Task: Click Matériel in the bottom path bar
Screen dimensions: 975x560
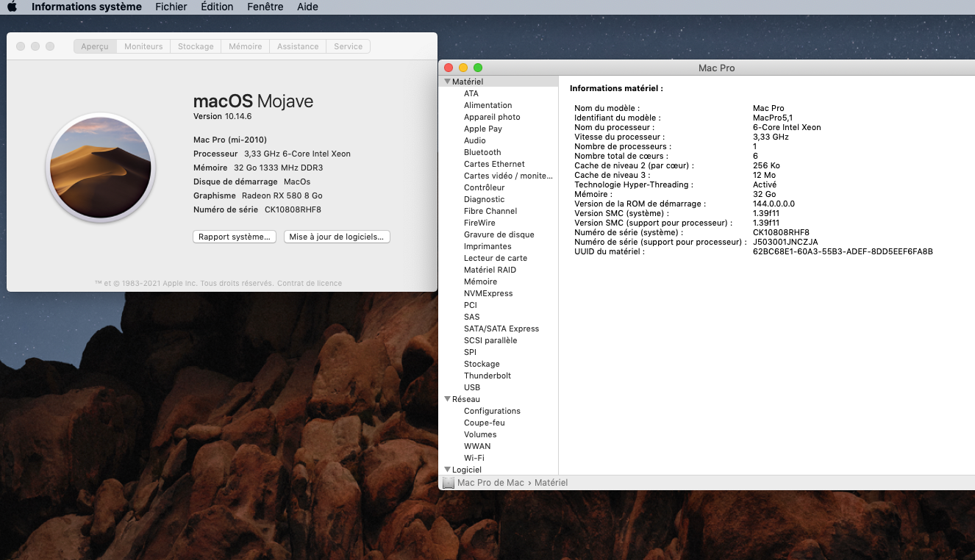Action: [551, 483]
